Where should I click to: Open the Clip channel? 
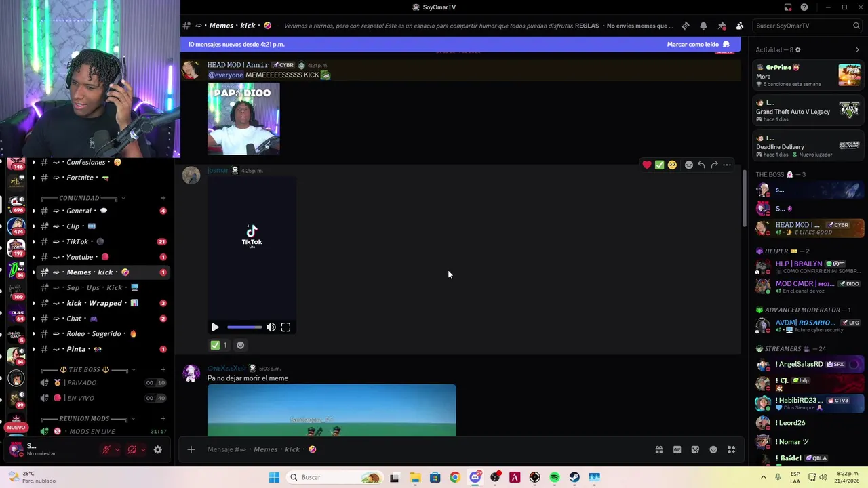click(102, 226)
